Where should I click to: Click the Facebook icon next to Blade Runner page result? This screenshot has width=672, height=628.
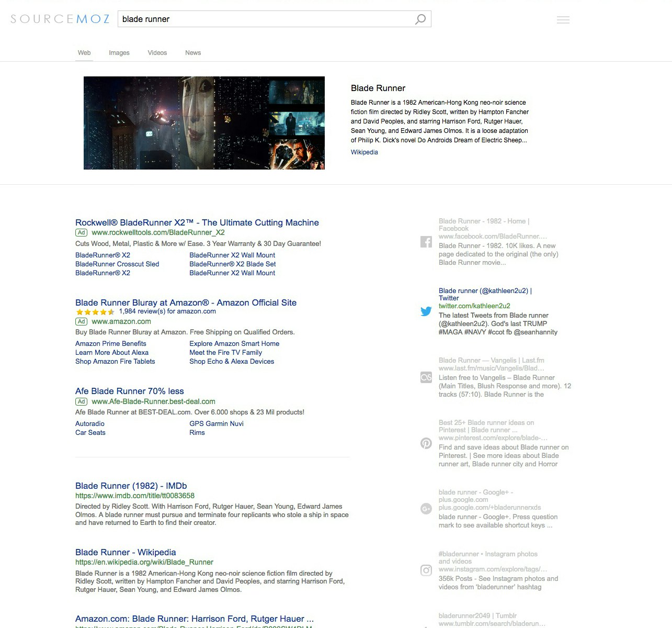click(426, 242)
